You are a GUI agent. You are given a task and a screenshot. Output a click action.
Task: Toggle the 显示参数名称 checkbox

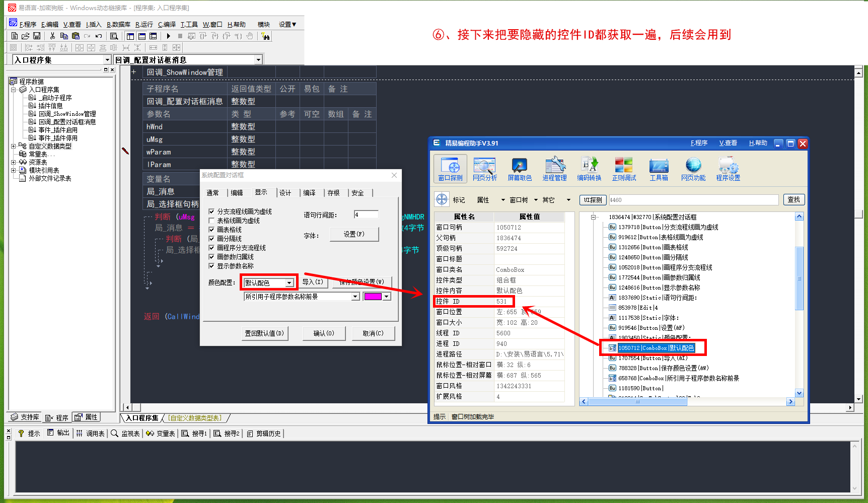(x=212, y=266)
